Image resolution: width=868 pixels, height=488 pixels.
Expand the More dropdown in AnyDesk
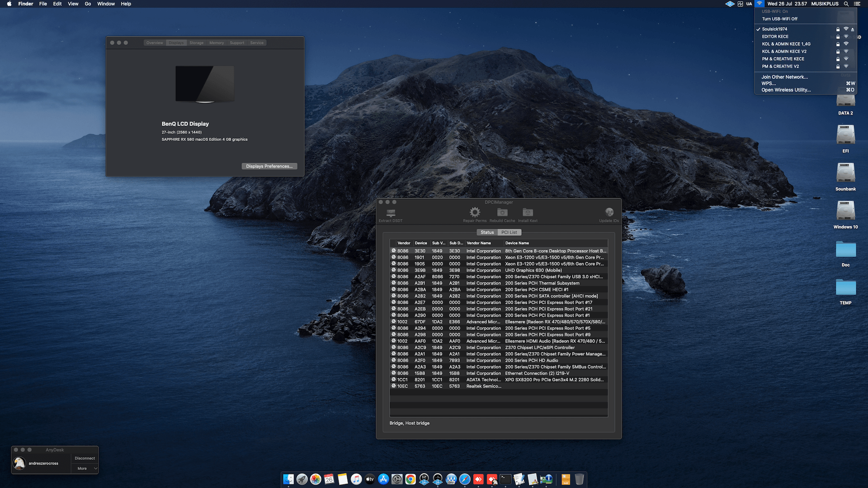coord(85,469)
